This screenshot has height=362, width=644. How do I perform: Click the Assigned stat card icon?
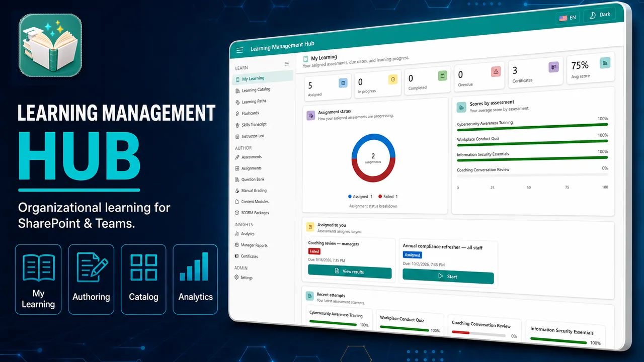tap(343, 83)
